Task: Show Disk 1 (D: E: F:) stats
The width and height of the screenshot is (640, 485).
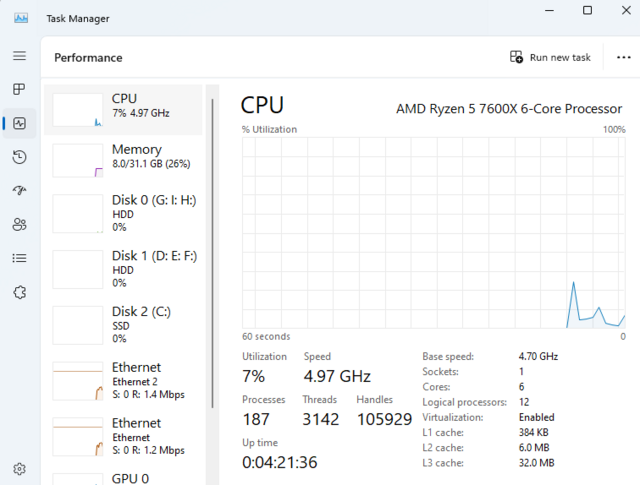Action: coord(123,269)
